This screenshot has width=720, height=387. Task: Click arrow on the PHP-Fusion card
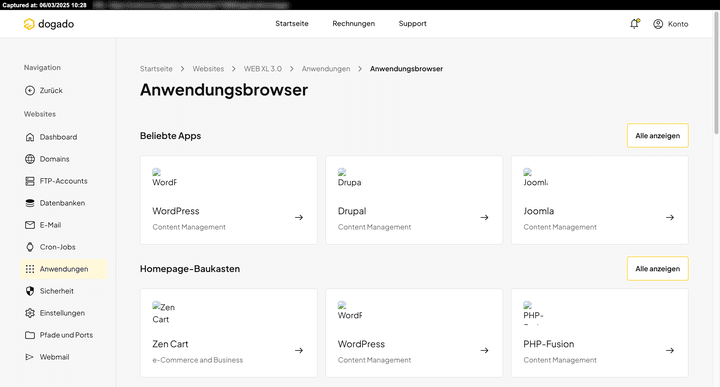[x=670, y=351]
